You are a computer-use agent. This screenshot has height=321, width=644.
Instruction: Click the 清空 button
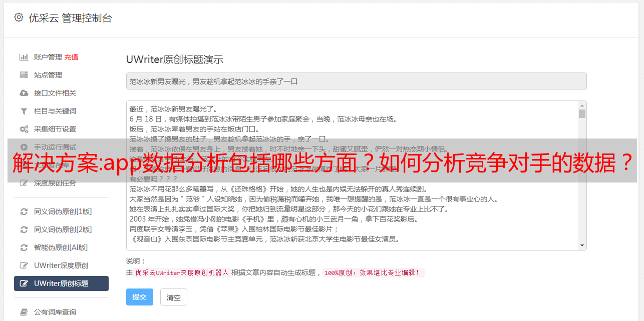tap(174, 297)
